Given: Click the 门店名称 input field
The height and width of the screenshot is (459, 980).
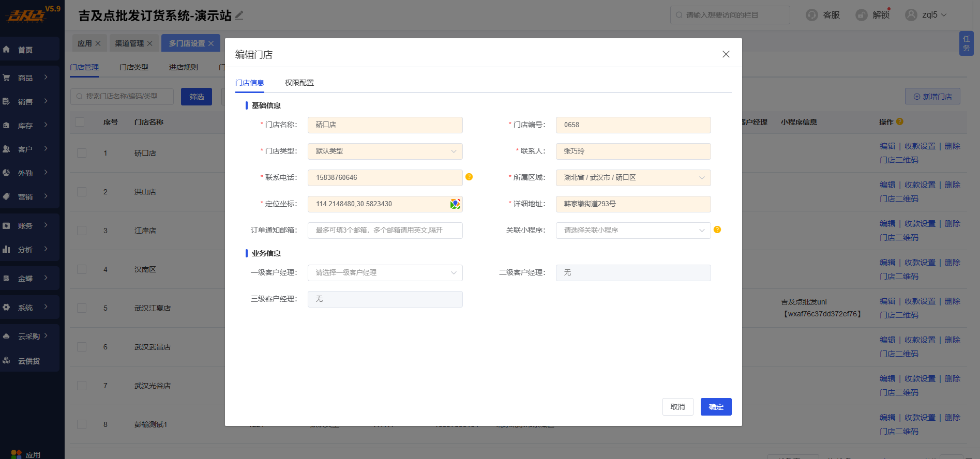Looking at the screenshot, I should pyautogui.click(x=385, y=125).
